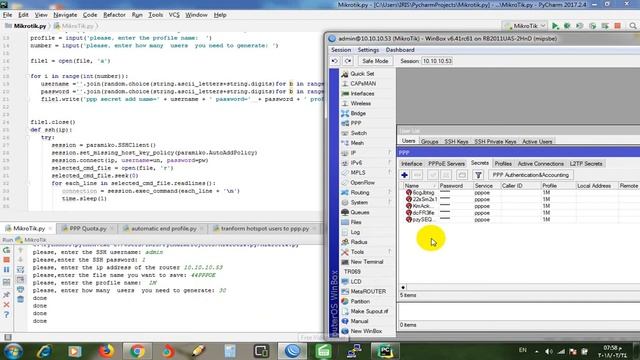
Task: Click the remove minus icon in PPP toolbar
Action: pos(417,175)
